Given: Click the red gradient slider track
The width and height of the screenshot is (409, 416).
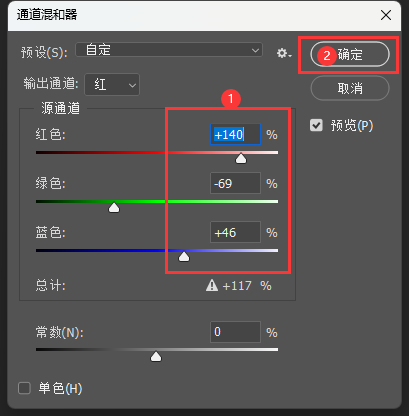Looking at the screenshot, I should 157,152.
